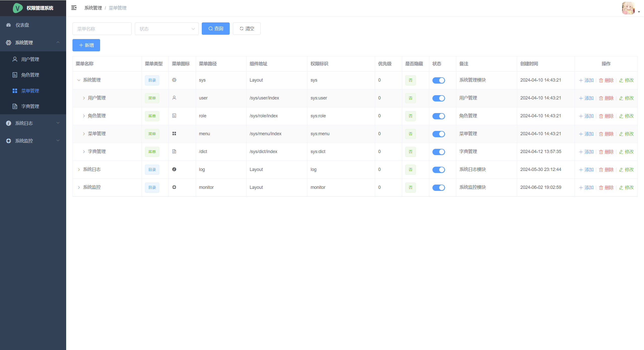Click the 菜单名称 search input field
This screenshot has width=644, height=350.
102,29
